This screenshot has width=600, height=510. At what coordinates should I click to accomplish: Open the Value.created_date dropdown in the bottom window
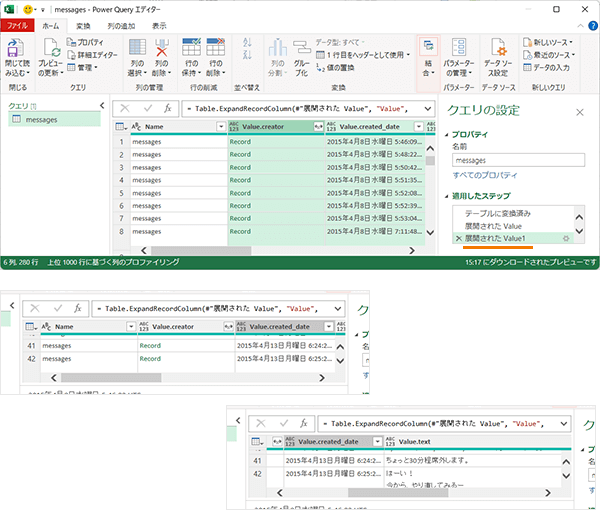point(377,442)
